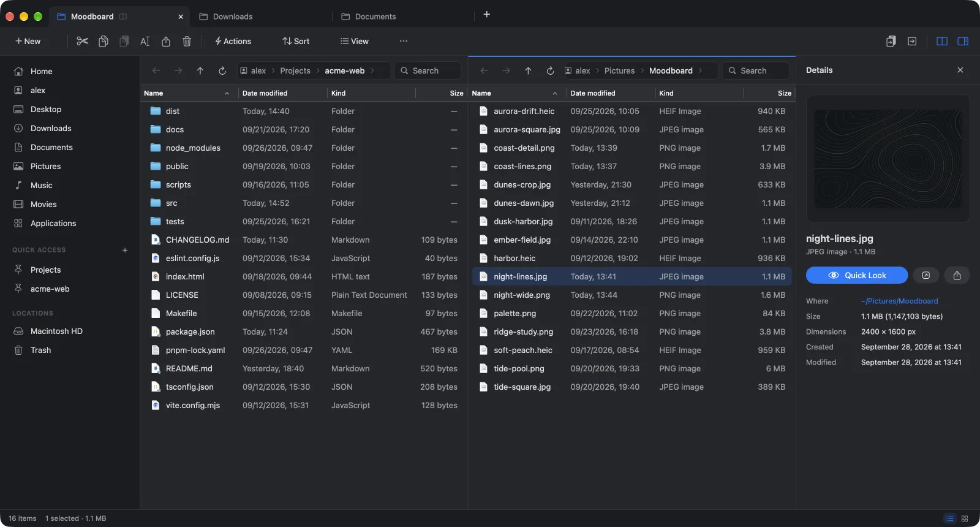This screenshot has width=980, height=527.
Task: Switch to list view in status bar
Action: (x=949, y=518)
